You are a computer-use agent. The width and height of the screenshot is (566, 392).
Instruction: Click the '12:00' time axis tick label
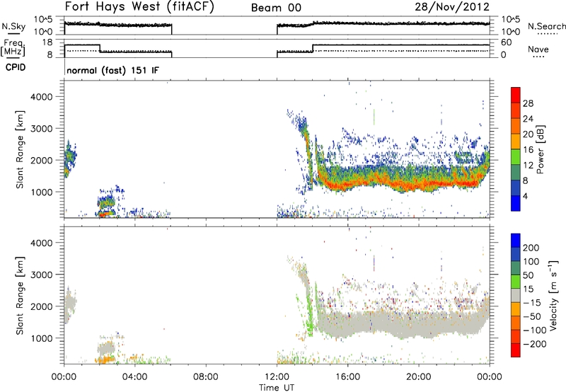click(x=277, y=377)
